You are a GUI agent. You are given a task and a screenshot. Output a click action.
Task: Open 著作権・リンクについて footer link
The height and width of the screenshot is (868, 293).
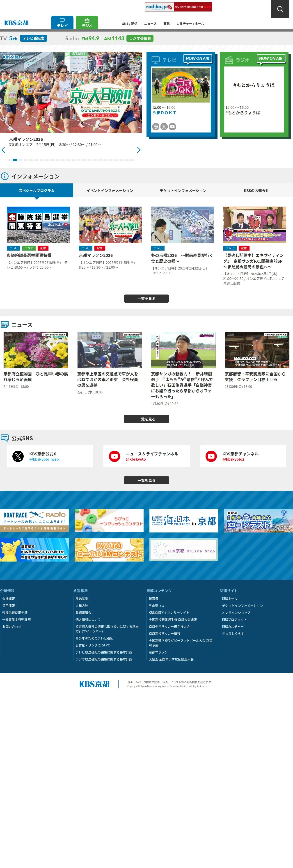[x=93, y=645]
